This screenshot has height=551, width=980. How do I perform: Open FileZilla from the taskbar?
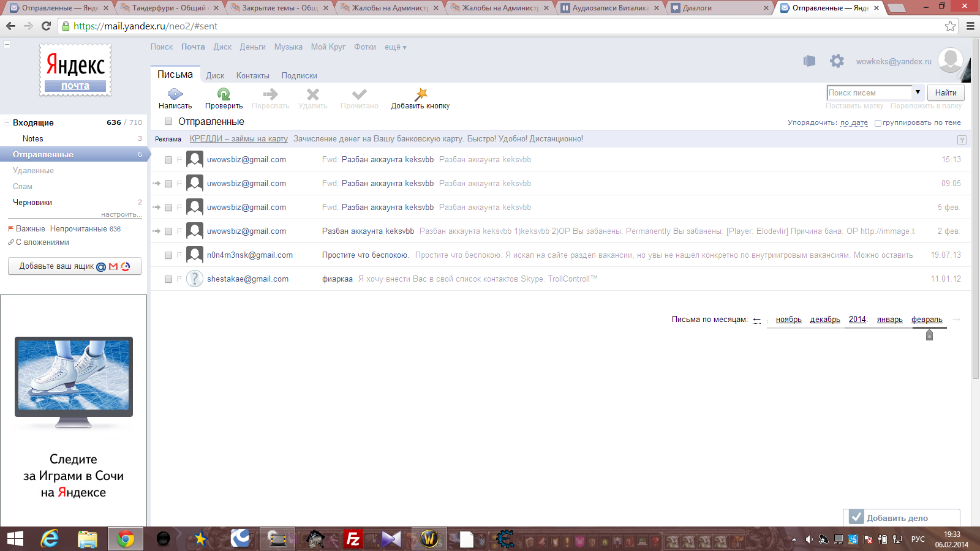[x=353, y=539]
